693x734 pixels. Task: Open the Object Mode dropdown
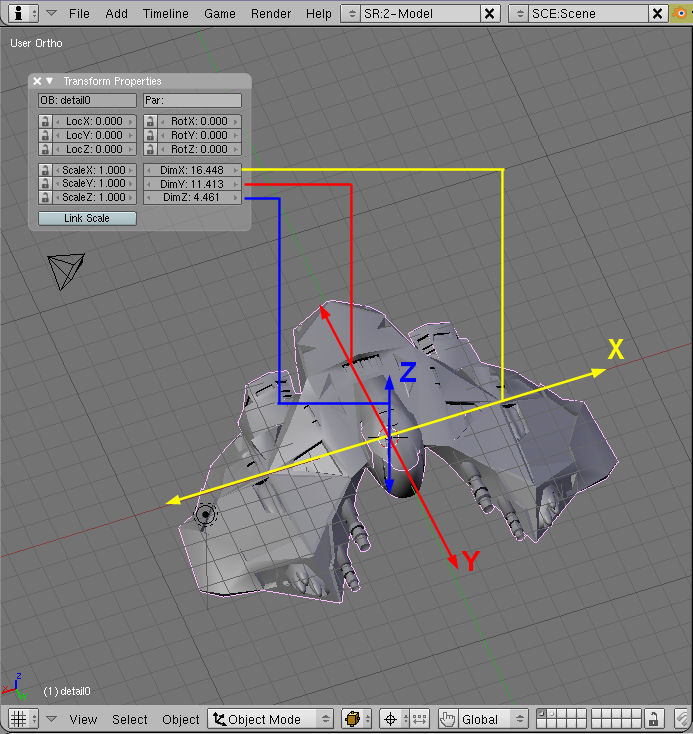pos(271,719)
